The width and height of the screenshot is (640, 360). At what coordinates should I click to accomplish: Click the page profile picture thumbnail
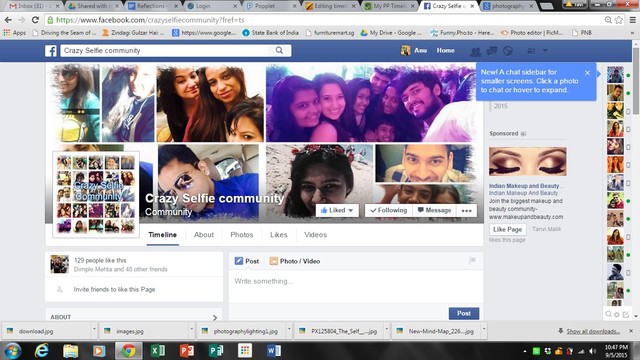point(96,194)
